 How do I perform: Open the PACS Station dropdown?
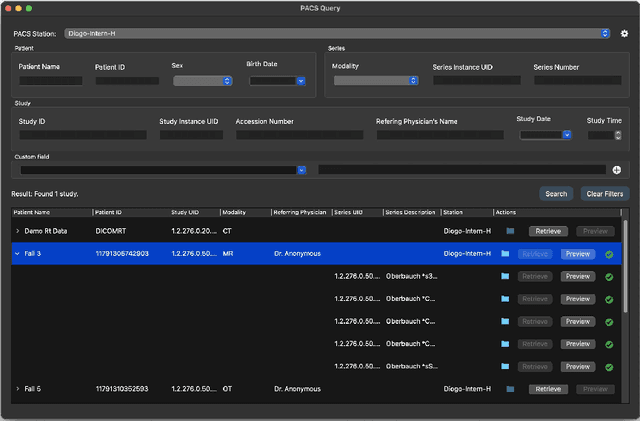(x=337, y=33)
